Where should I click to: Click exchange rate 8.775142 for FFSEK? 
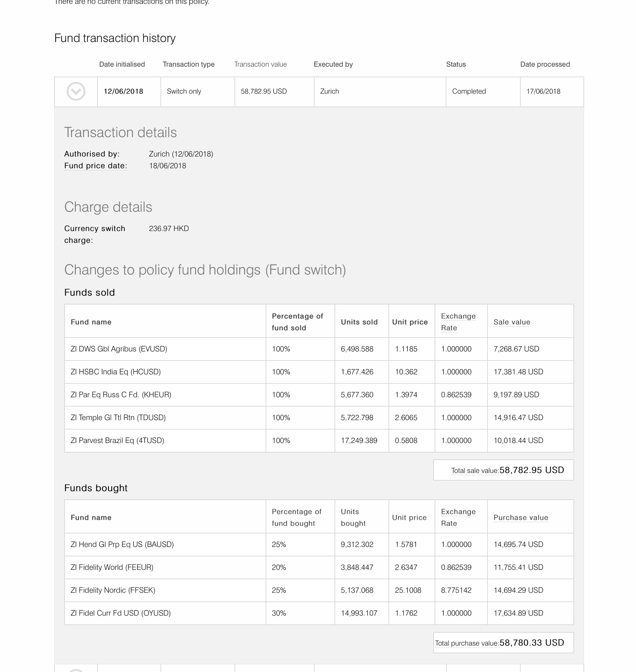(456, 590)
